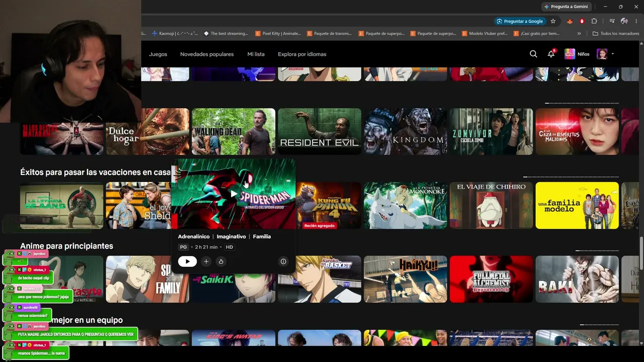
Task: Play Spider-Man with the white play button
Action: pos(187,261)
